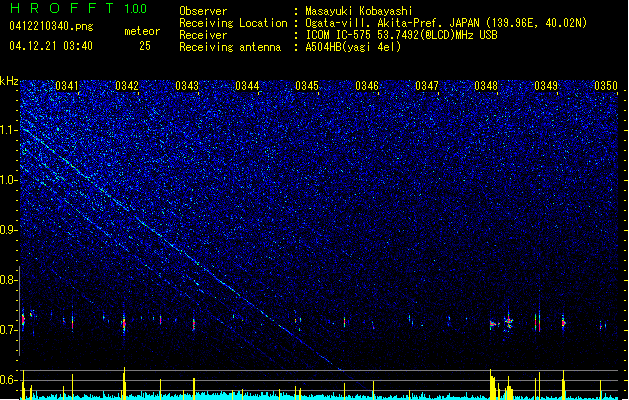Viewport: 629px width, 400px height.
Task: Click the 1.0 kHz axis label
Action: [x=9, y=180]
